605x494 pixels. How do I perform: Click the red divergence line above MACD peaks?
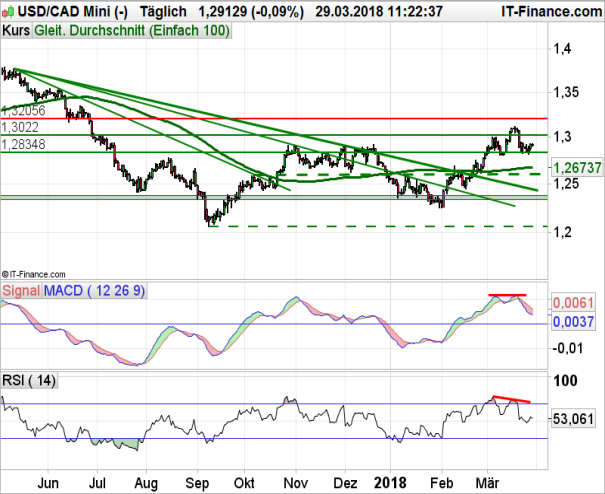(507, 295)
